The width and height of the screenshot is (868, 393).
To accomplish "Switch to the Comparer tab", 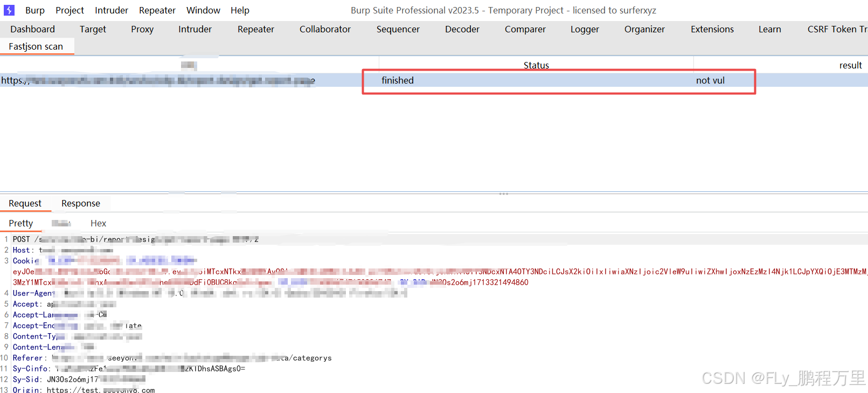I will (x=525, y=29).
